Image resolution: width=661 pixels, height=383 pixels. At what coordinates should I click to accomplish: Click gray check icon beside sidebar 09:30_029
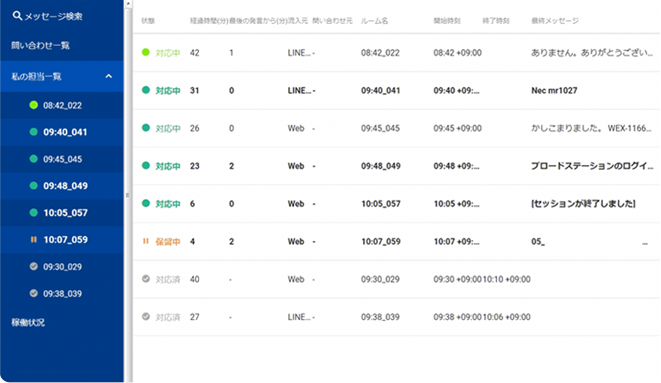pos(34,266)
